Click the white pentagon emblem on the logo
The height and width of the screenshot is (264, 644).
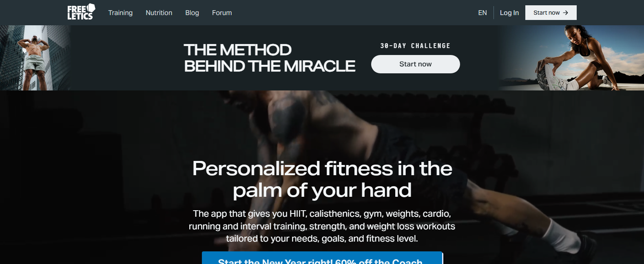pyautogui.click(x=91, y=8)
